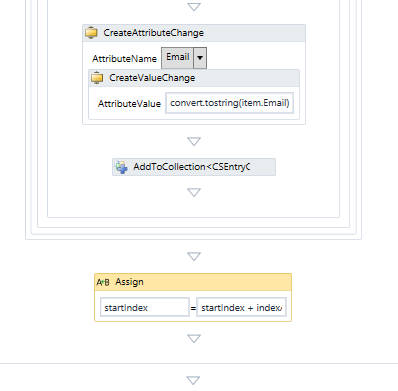This screenshot has width=398, height=391.
Task: Click the 'startIndex + index' value expression field
Action: coord(241,307)
